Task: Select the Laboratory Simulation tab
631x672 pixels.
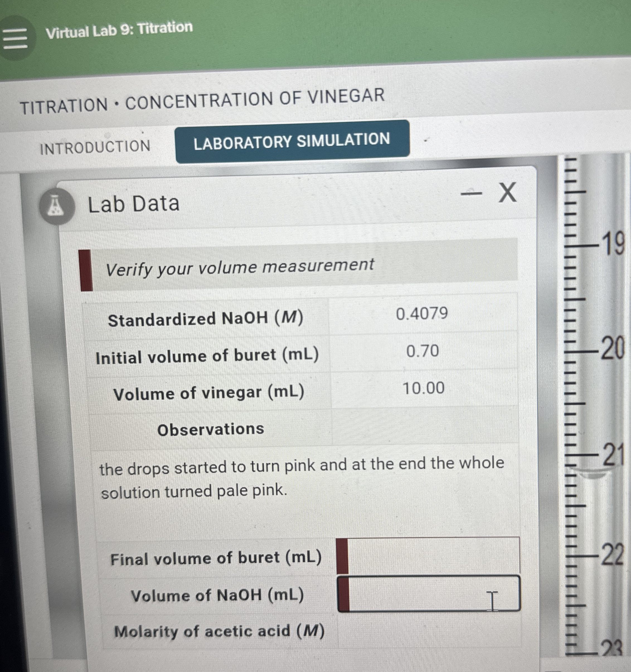Action: (x=292, y=141)
